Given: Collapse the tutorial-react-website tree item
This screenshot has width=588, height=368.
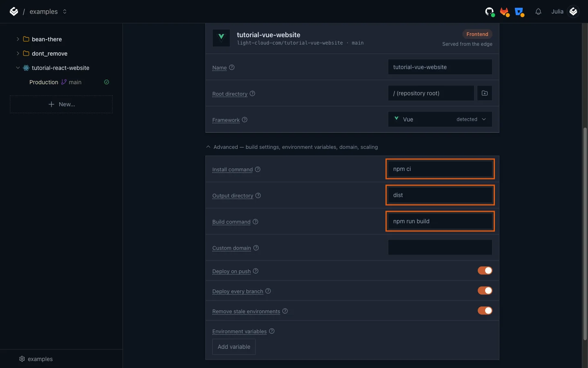Looking at the screenshot, I should pos(18,68).
